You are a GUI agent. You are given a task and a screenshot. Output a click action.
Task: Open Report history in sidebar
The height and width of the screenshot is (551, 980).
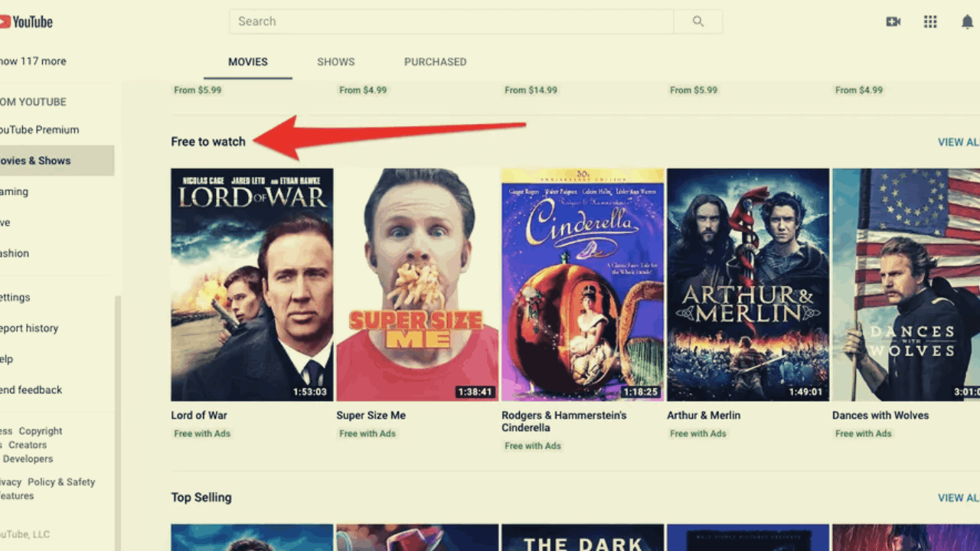point(29,328)
